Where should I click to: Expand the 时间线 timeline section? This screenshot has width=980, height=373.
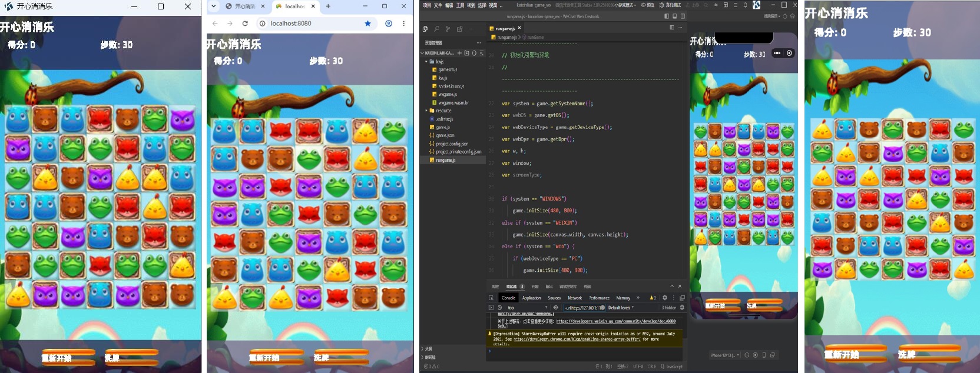click(428, 357)
